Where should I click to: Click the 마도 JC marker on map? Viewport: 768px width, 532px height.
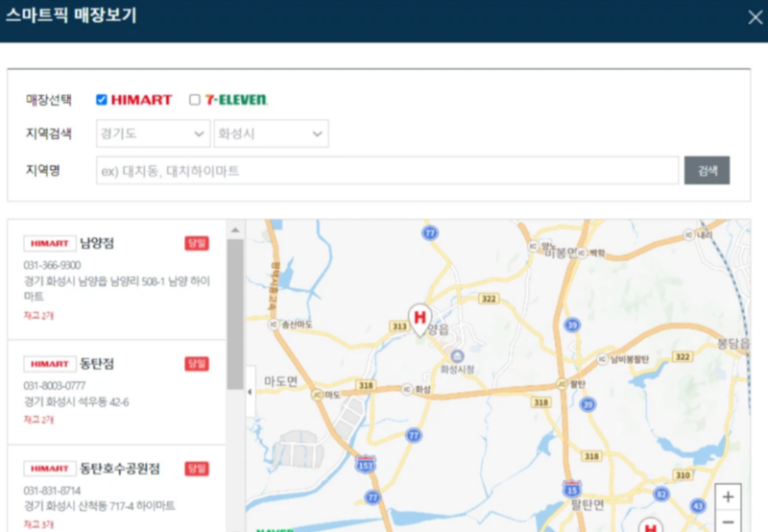click(x=318, y=395)
